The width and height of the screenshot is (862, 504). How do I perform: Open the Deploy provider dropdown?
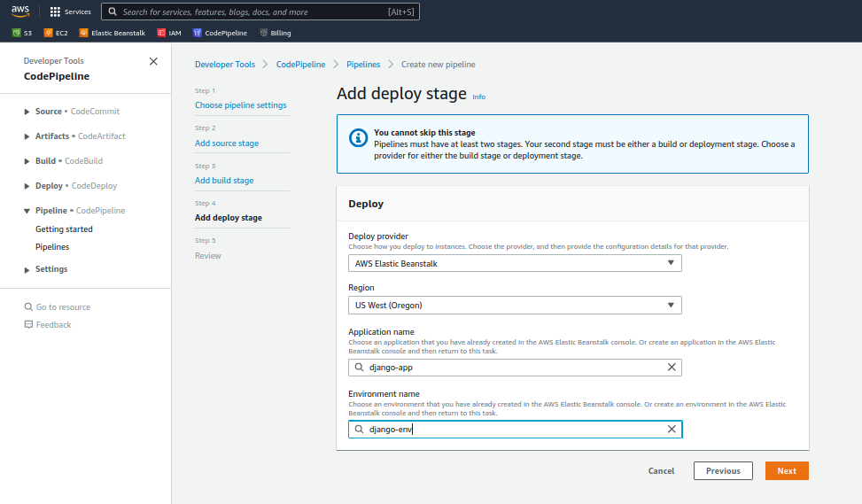(515, 263)
